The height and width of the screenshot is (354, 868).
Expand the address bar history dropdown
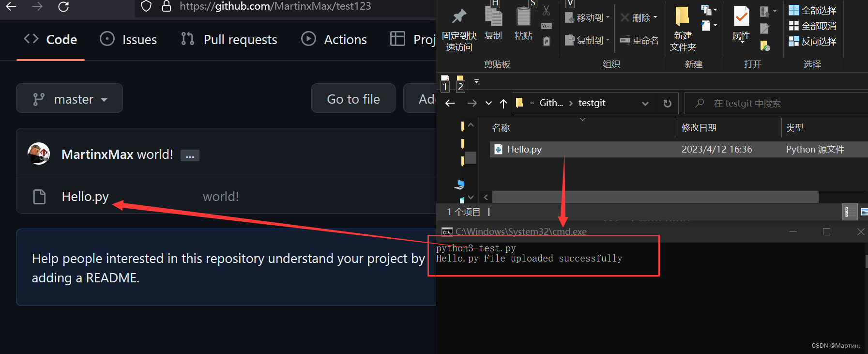645,103
